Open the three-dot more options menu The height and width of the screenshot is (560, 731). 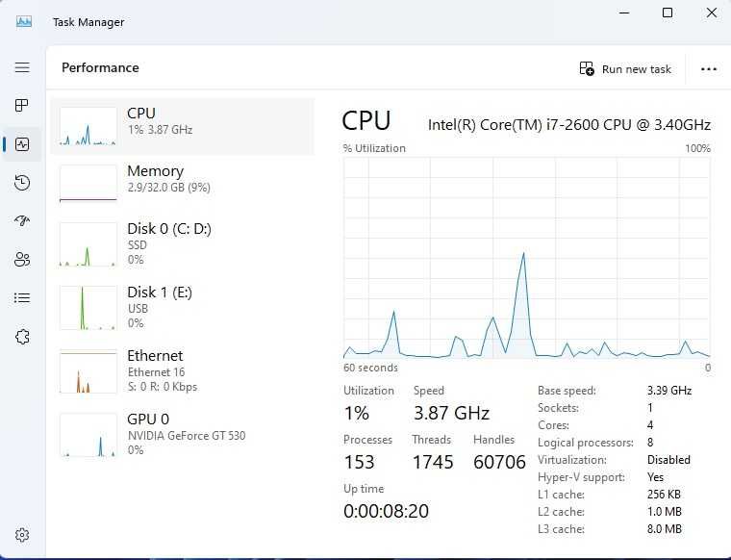tap(709, 69)
